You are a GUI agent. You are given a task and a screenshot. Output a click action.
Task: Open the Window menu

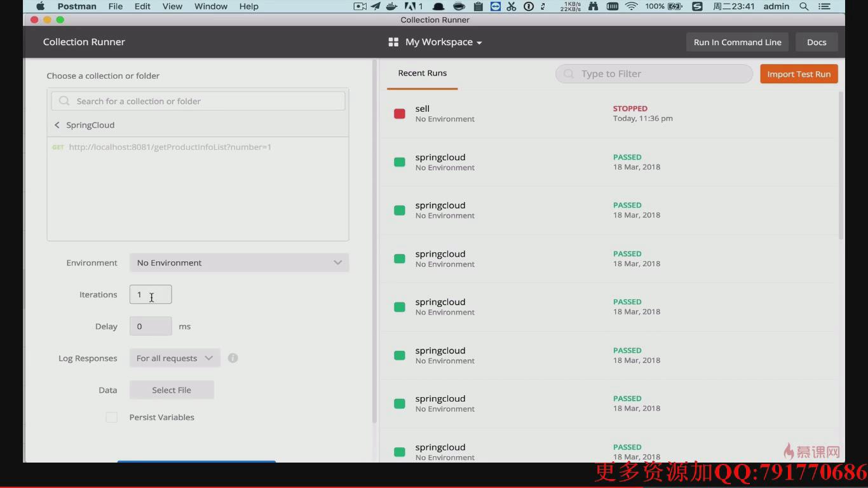tap(211, 6)
